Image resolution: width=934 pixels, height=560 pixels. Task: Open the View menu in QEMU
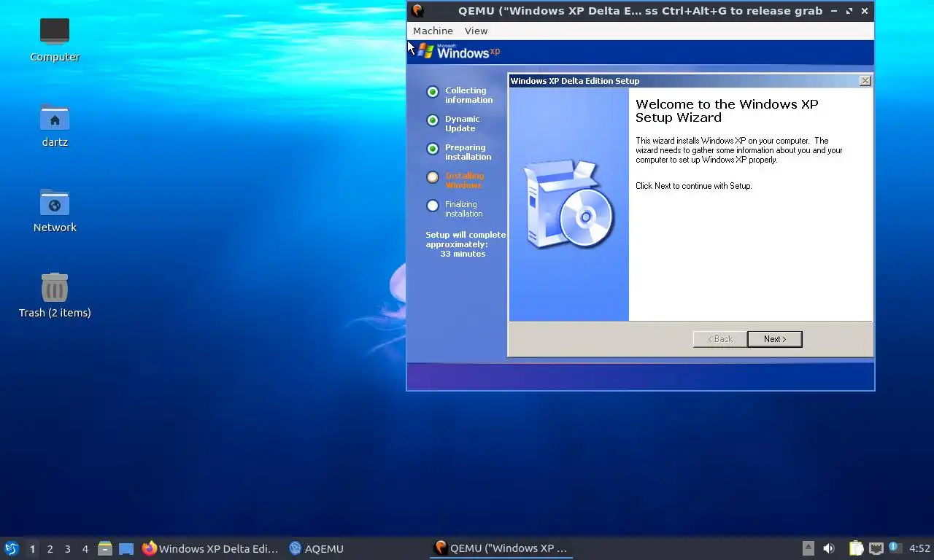pyautogui.click(x=476, y=31)
